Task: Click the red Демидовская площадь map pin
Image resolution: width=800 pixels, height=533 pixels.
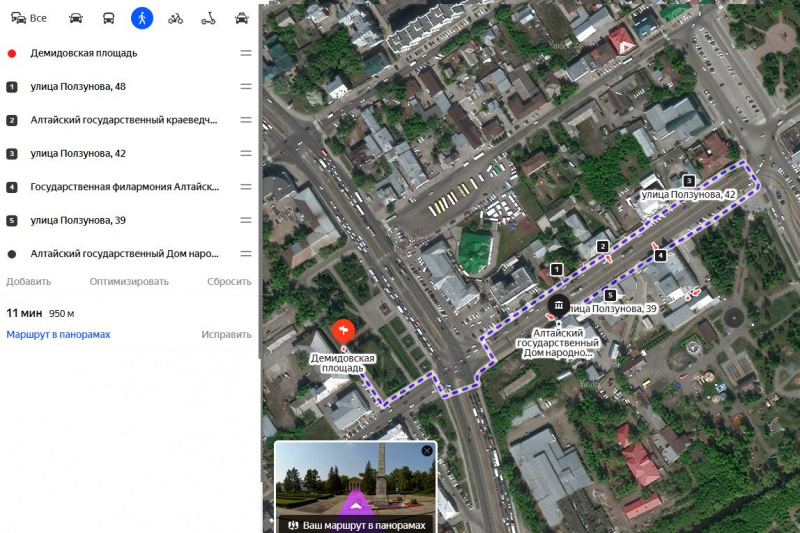Action: pyautogui.click(x=343, y=331)
